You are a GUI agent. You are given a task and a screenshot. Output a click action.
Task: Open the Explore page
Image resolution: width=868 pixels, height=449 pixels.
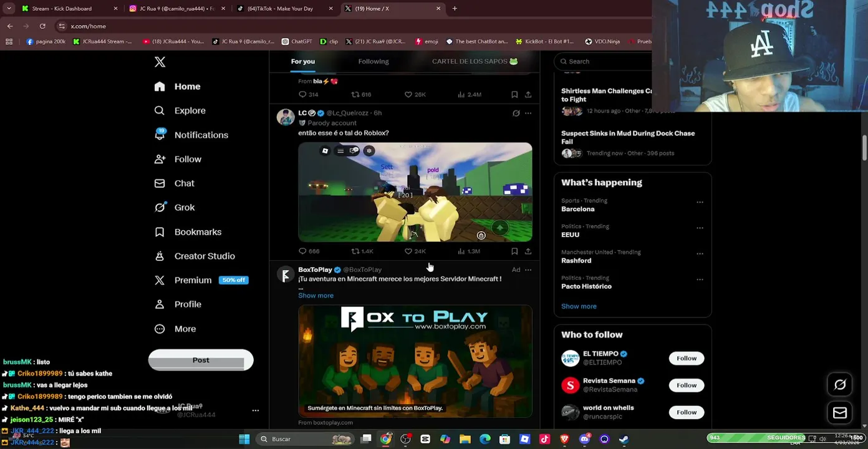(x=180, y=110)
